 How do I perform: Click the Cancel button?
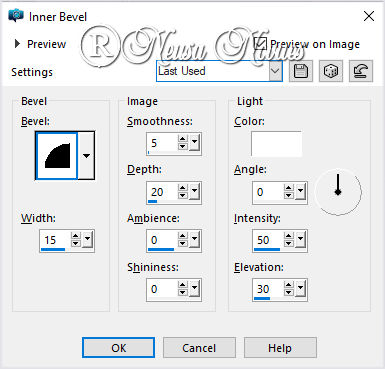point(199,348)
